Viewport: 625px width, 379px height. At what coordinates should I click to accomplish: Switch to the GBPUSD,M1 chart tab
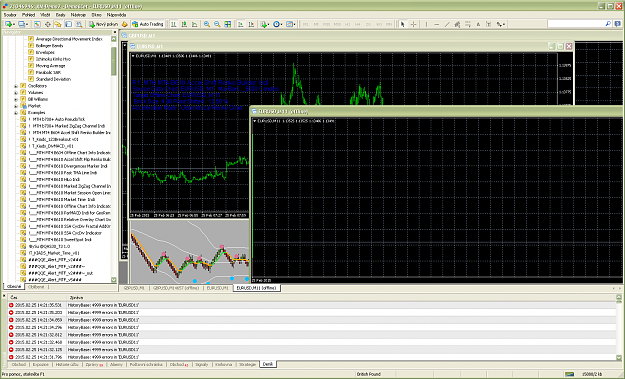tap(134, 288)
